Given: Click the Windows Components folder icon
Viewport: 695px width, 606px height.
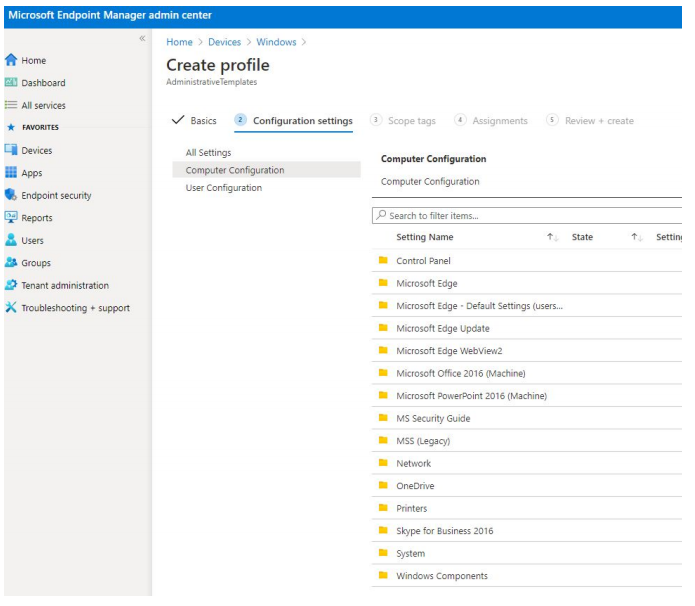Looking at the screenshot, I should [383, 575].
